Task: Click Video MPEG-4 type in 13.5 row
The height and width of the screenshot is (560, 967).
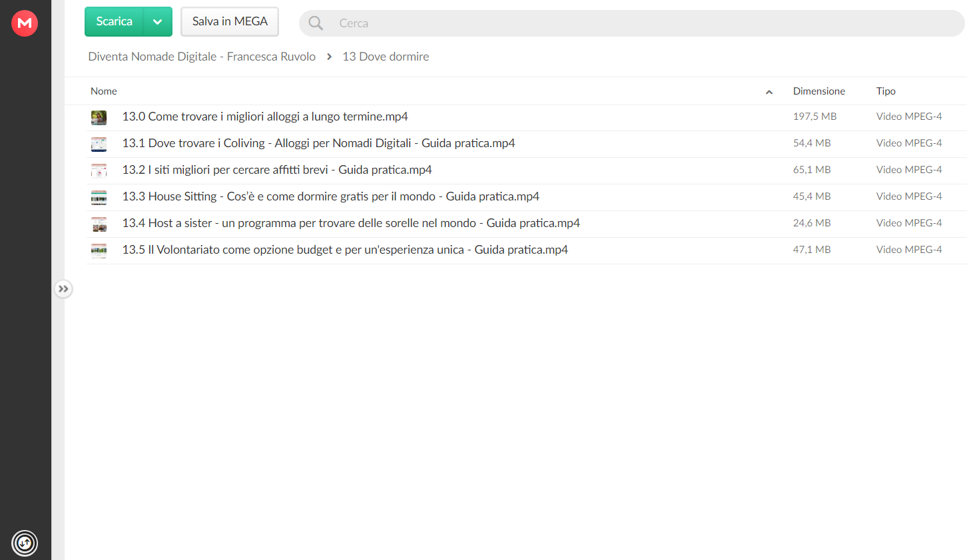Action: tap(909, 250)
